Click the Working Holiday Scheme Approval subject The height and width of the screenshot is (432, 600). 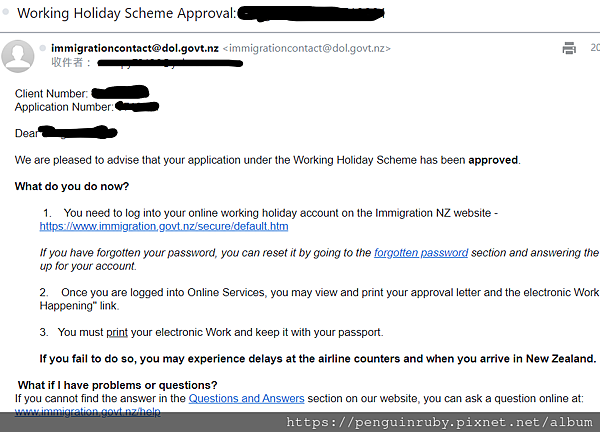[127, 14]
